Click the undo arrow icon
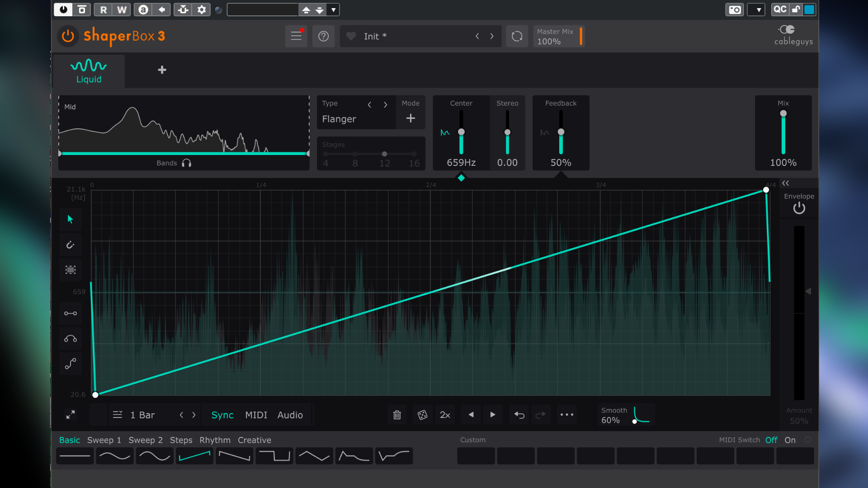 [x=519, y=415]
